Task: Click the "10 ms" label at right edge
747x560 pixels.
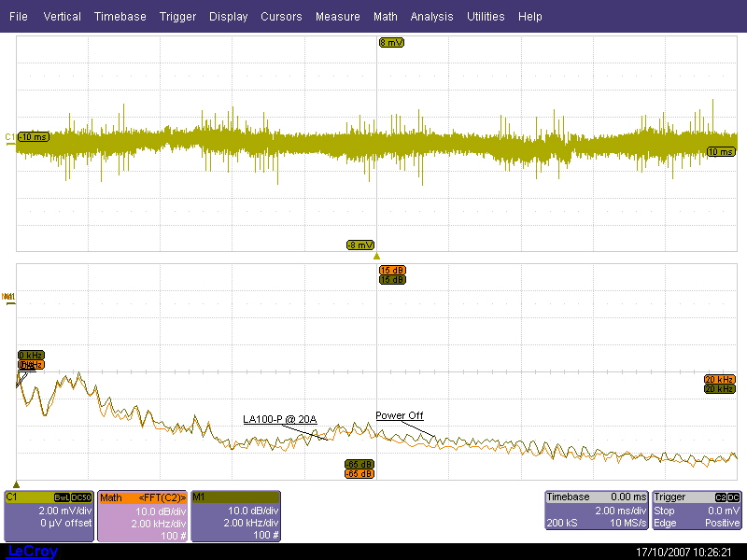Action: tap(721, 152)
